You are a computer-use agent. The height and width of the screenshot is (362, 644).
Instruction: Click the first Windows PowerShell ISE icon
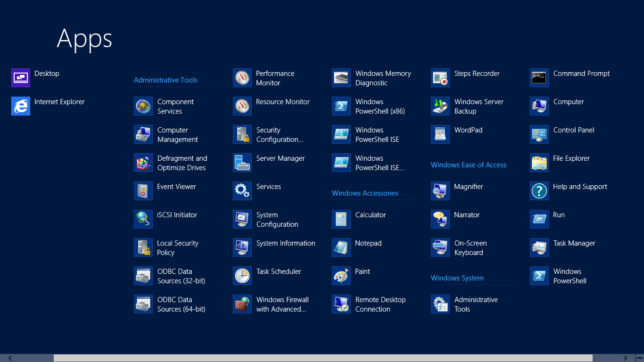tap(341, 134)
